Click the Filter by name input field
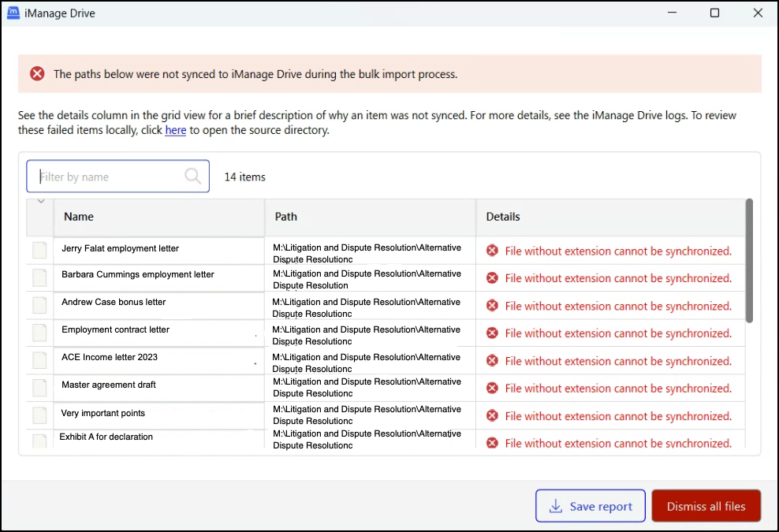Image resolution: width=779 pixels, height=532 pixels. coord(110,177)
